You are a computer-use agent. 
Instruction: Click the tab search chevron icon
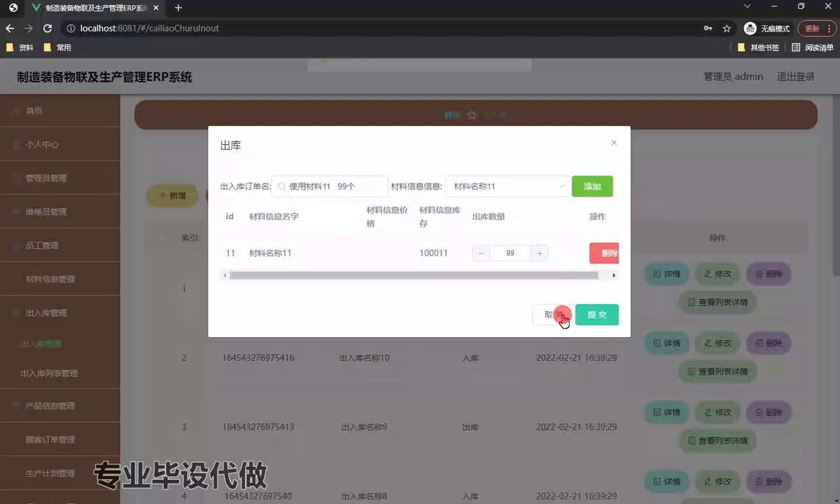point(747,6)
